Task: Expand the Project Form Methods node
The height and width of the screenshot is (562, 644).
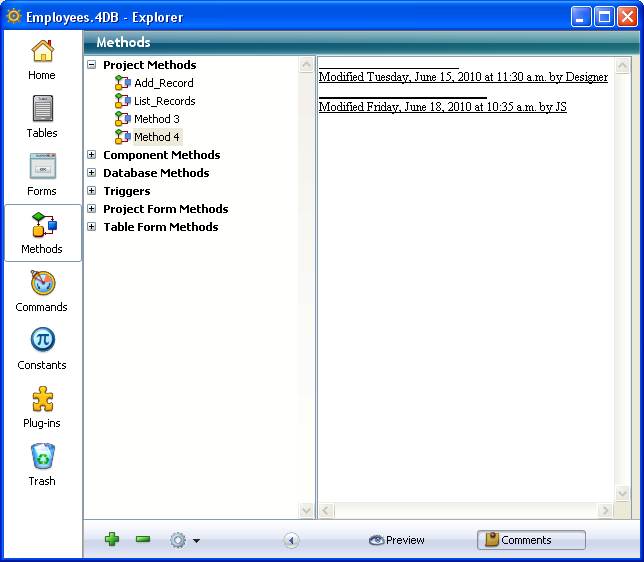Action: [x=92, y=209]
